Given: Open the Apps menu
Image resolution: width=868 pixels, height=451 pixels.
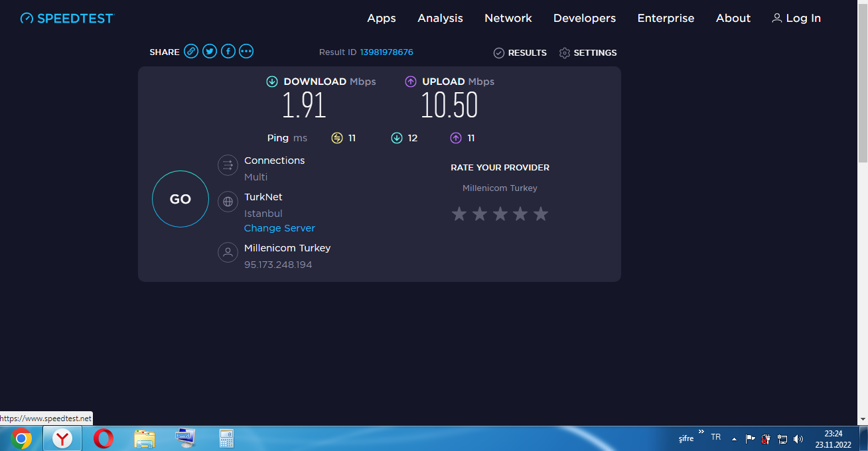Looking at the screenshot, I should (382, 19).
